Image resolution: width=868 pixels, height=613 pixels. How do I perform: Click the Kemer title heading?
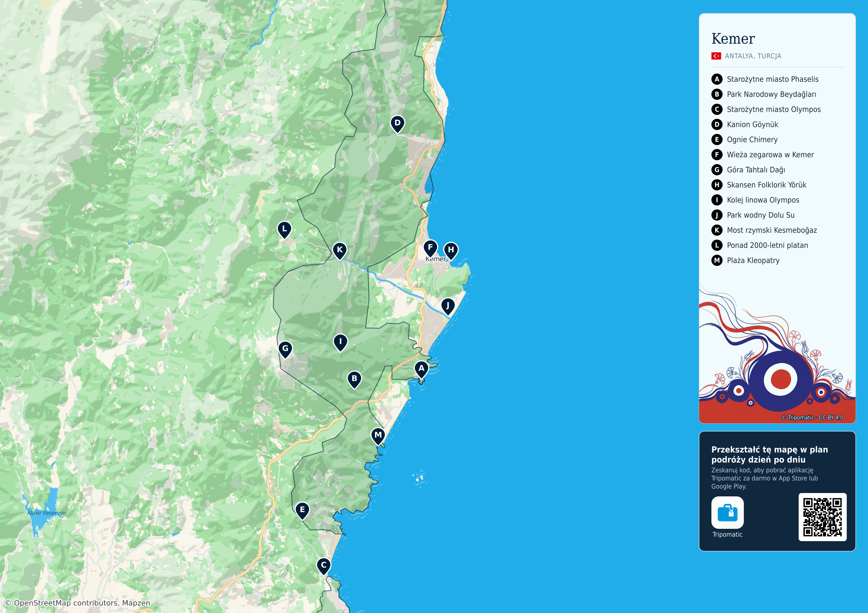click(x=733, y=39)
